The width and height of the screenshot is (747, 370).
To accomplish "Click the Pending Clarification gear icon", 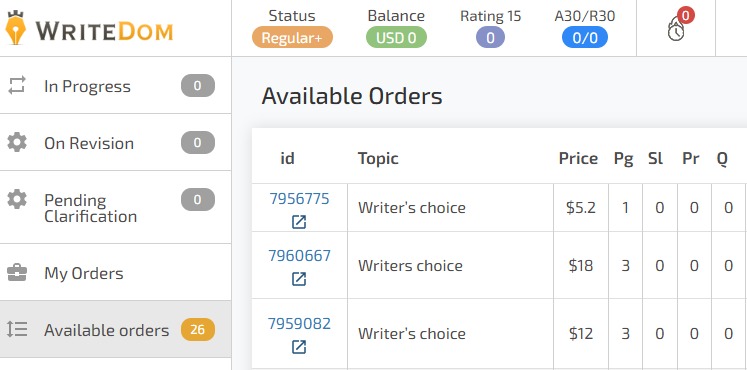I will (17, 199).
